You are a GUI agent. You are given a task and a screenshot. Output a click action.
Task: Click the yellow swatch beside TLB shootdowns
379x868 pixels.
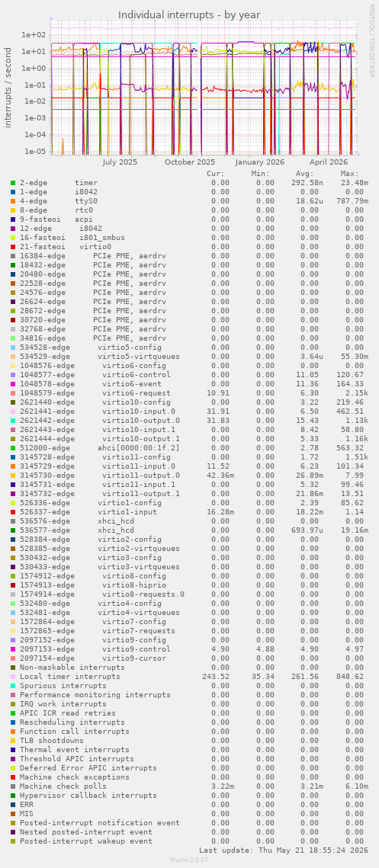click(13, 740)
